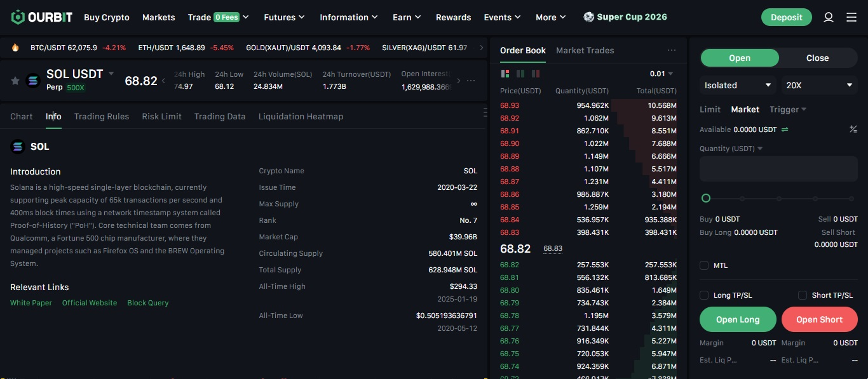Go to Markets page

tap(159, 17)
